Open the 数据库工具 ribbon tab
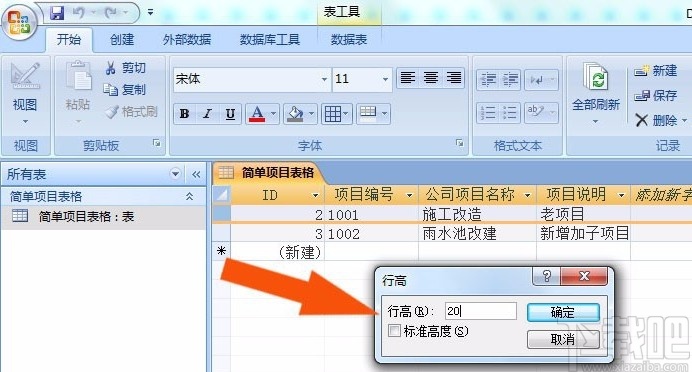This screenshot has width=692, height=372. click(270, 40)
